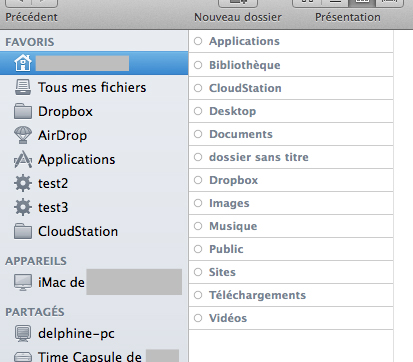Open the Musique folder in the list

click(x=291, y=226)
